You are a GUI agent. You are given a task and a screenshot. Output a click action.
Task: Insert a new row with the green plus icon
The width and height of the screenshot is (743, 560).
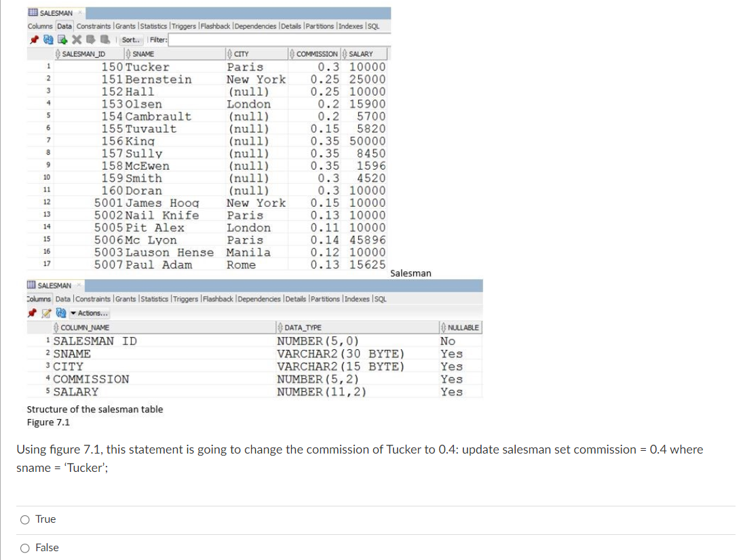click(62, 39)
